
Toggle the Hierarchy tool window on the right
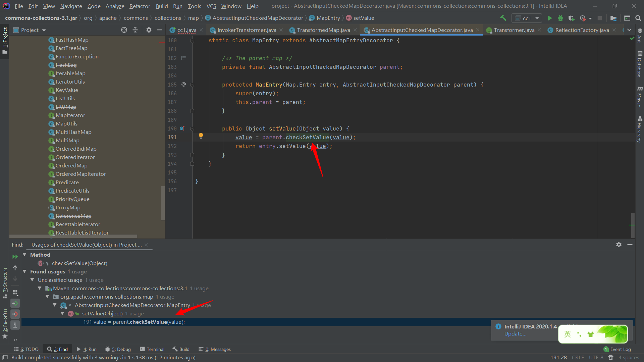pos(640,129)
